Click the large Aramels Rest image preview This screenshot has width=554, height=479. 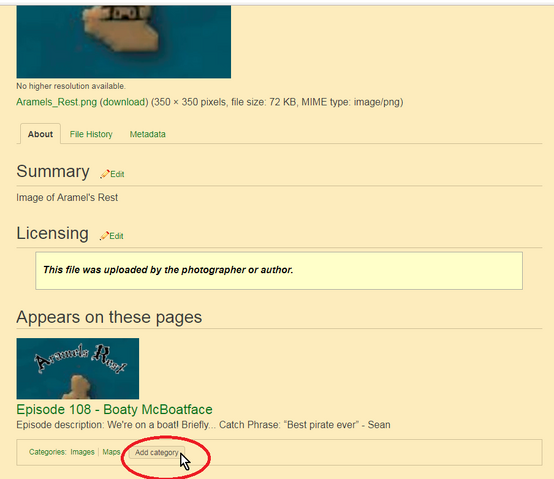pos(124,42)
